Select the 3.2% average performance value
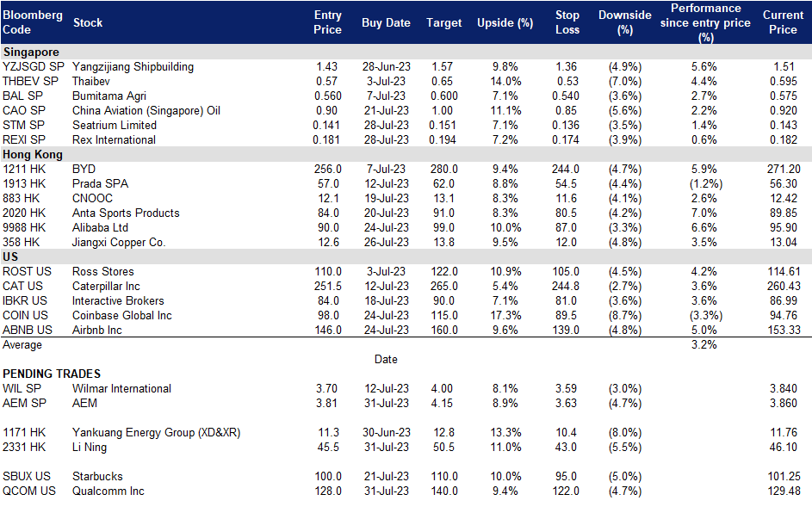The width and height of the screenshot is (812, 513). pos(704,345)
